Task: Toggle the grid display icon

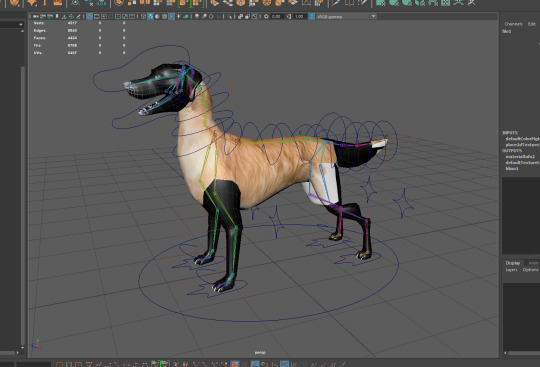Action: (x=90, y=17)
